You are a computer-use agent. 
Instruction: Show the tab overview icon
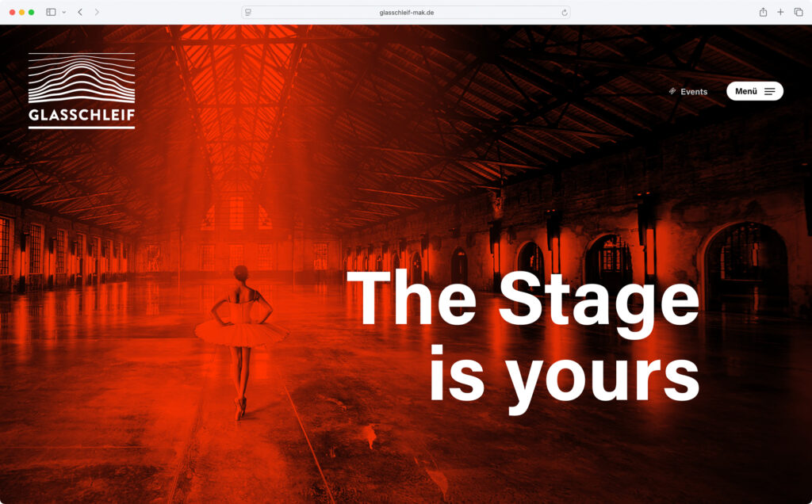tap(799, 12)
